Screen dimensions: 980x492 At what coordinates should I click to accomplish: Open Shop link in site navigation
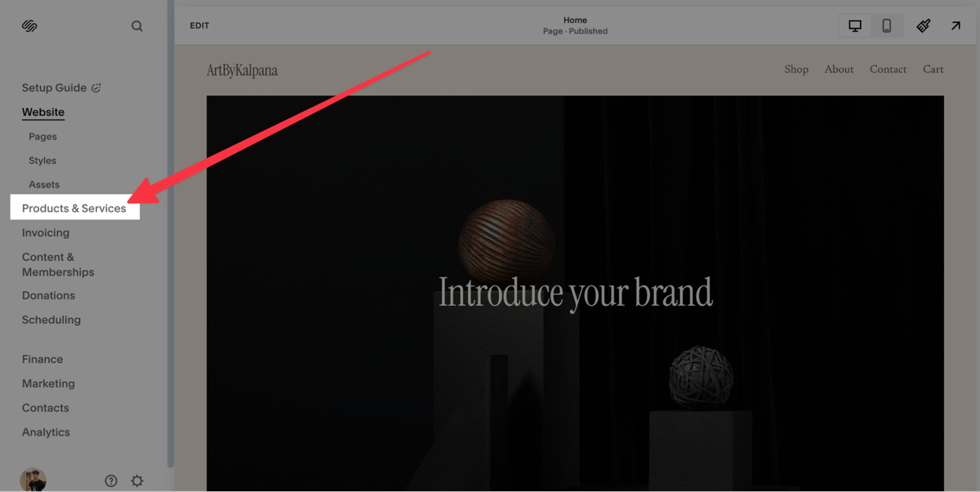tap(796, 69)
